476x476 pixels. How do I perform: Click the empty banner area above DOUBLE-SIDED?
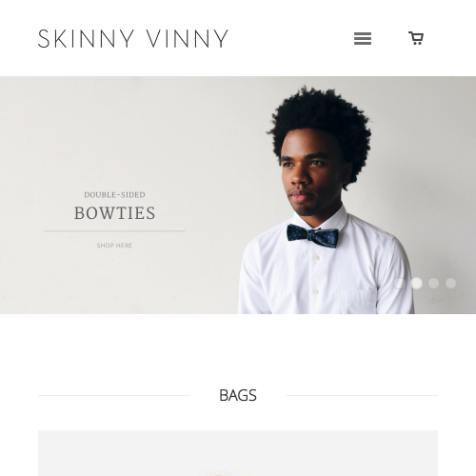click(114, 133)
